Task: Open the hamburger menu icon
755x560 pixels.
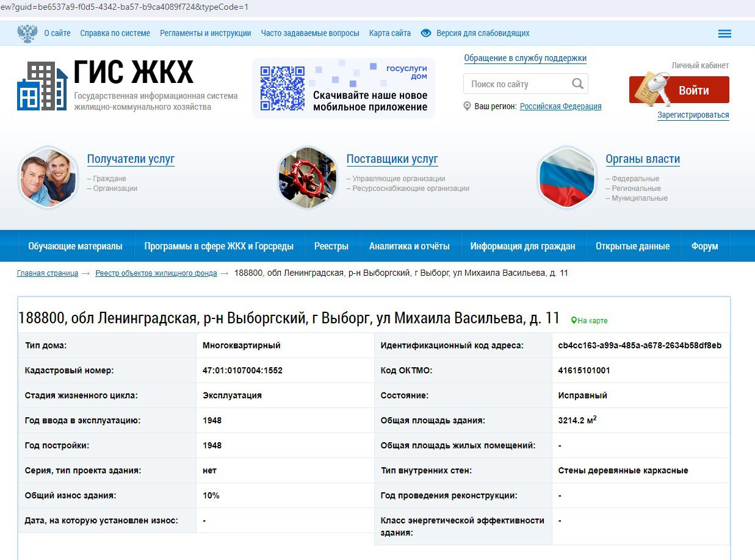Action: tap(724, 34)
